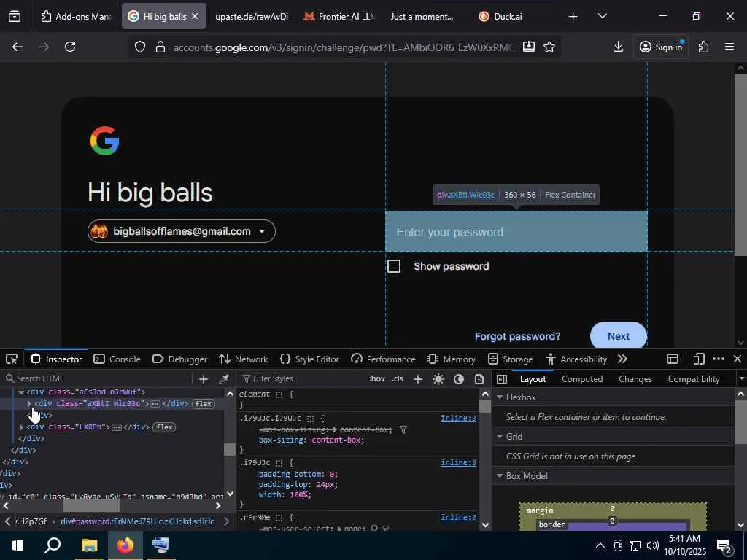Open Windows Start menu
This screenshot has height=560, width=747.
18,545
